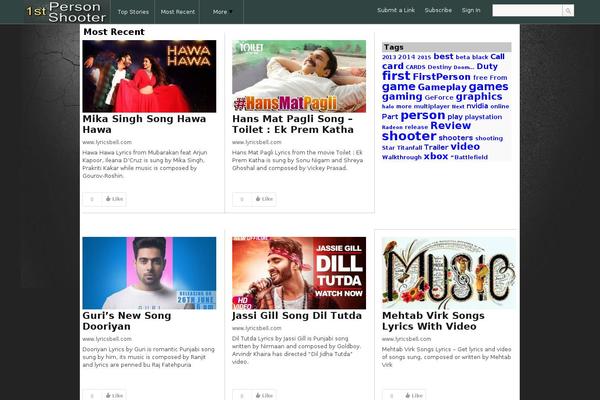Visit lyricsbell.com under Dooriyan post

[107, 339]
